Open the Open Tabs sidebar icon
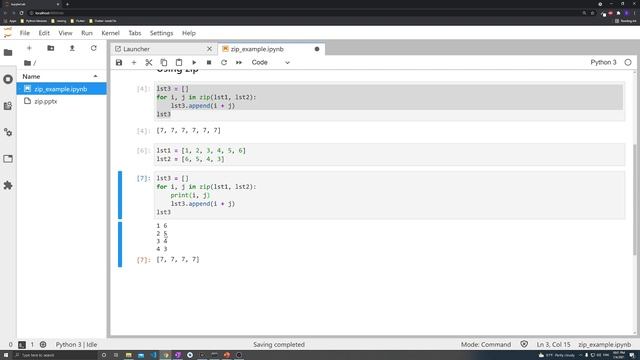 tap(8, 159)
